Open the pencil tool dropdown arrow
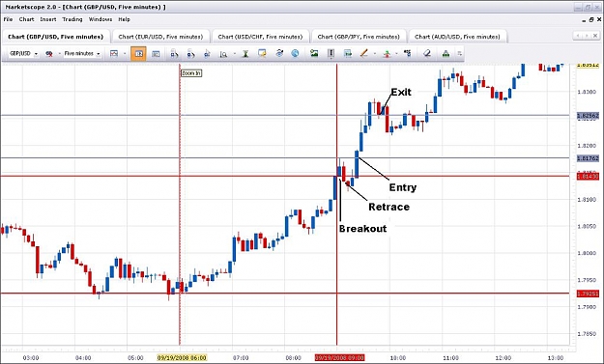The image size is (604, 364). (x=374, y=54)
